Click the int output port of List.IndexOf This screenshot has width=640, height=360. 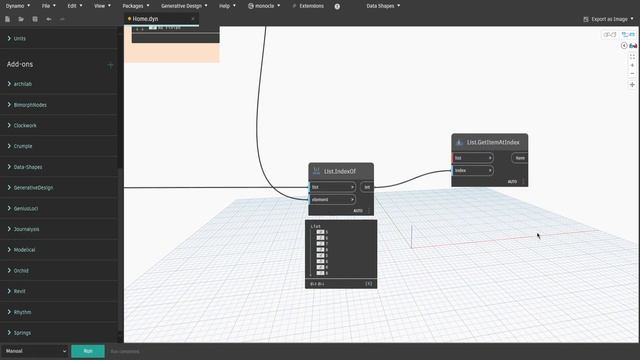pos(367,187)
